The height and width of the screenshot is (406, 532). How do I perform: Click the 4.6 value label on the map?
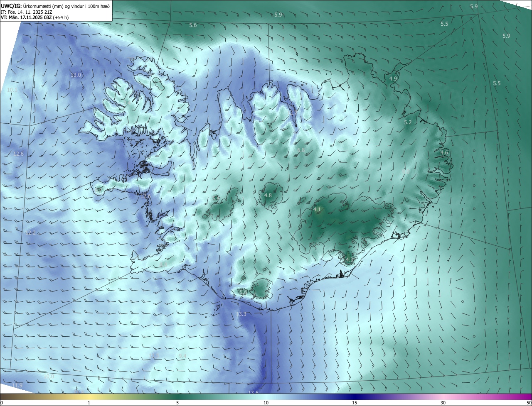point(444,153)
